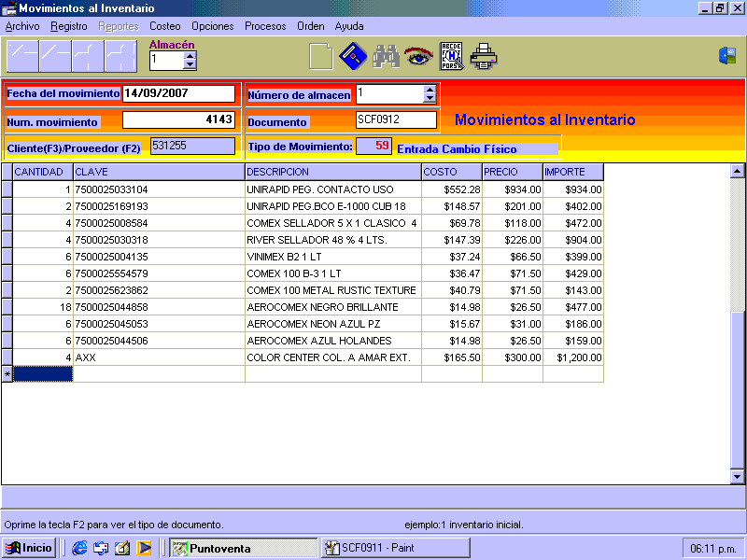Click the eye view icon
This screenshot has width=747, height=560.
(x=418, y=57)
